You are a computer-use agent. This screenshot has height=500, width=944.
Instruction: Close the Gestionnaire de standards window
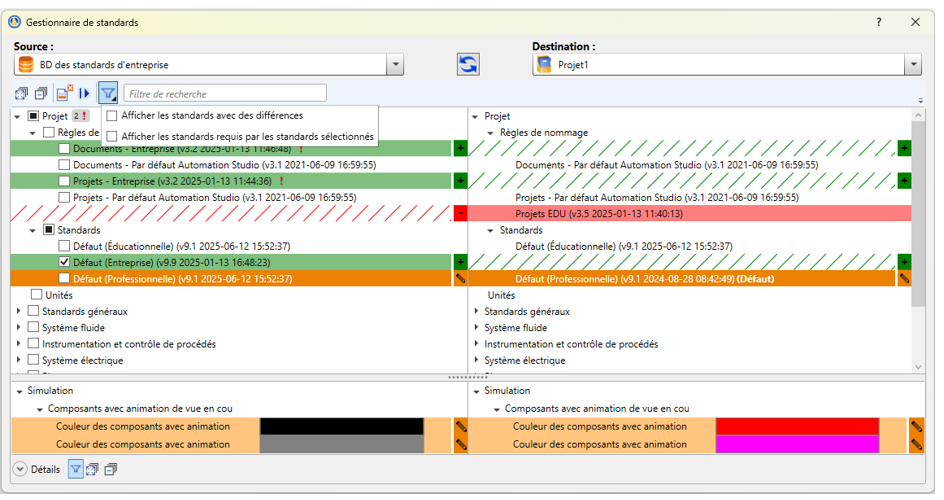click(x=915, y=22)
